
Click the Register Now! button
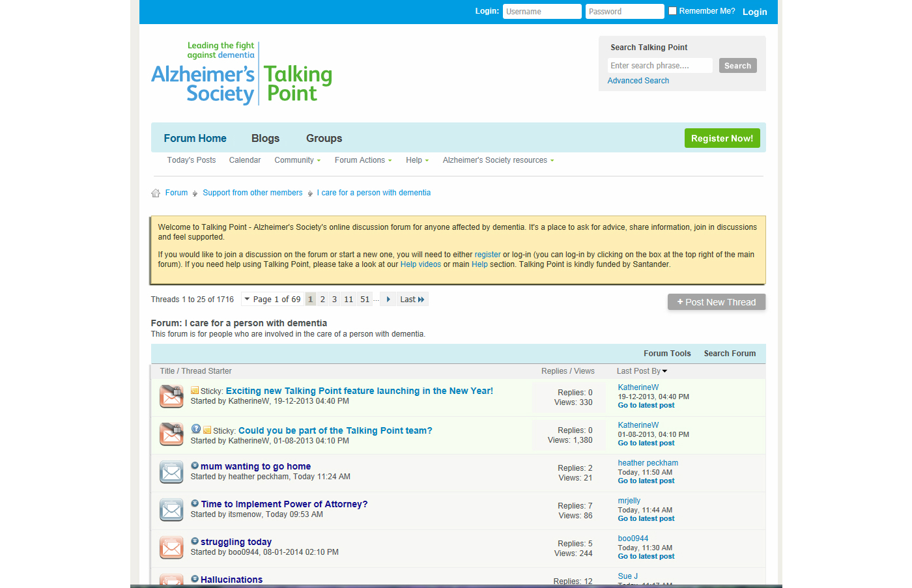pos(722,138)
